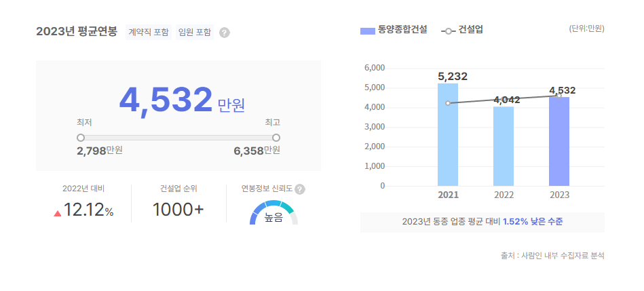Viewport: 644px width, 291px height.
Task: Click the 최저 salary slider handle
Action: point(81,138)
